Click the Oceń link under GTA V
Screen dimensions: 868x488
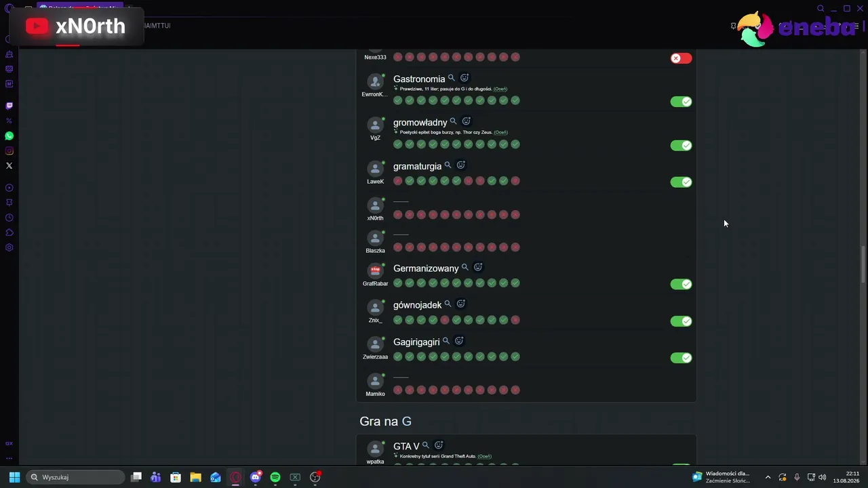[484, 456]
